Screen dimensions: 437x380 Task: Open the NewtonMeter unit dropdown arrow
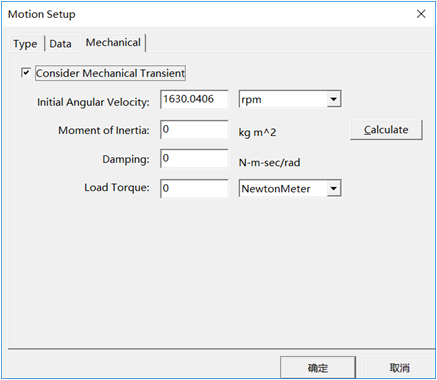[333, 189]
